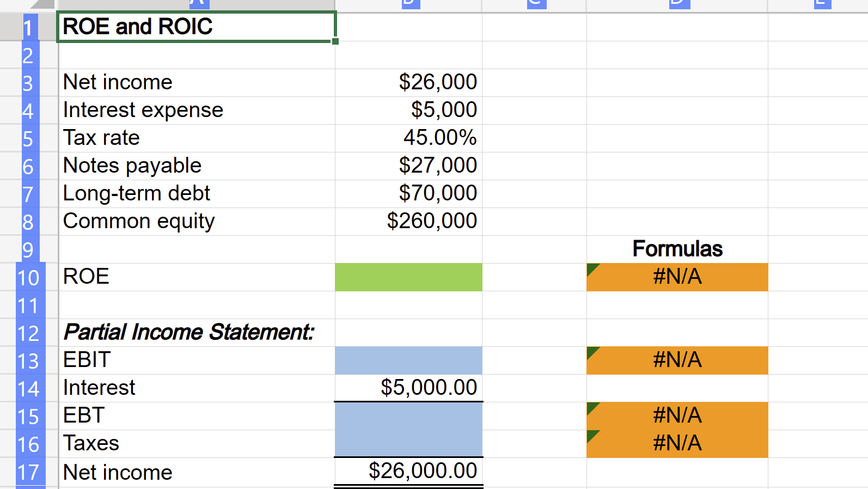
Task: Click the 'Long-term debt' label cell
Action: [x=197, y=194]
